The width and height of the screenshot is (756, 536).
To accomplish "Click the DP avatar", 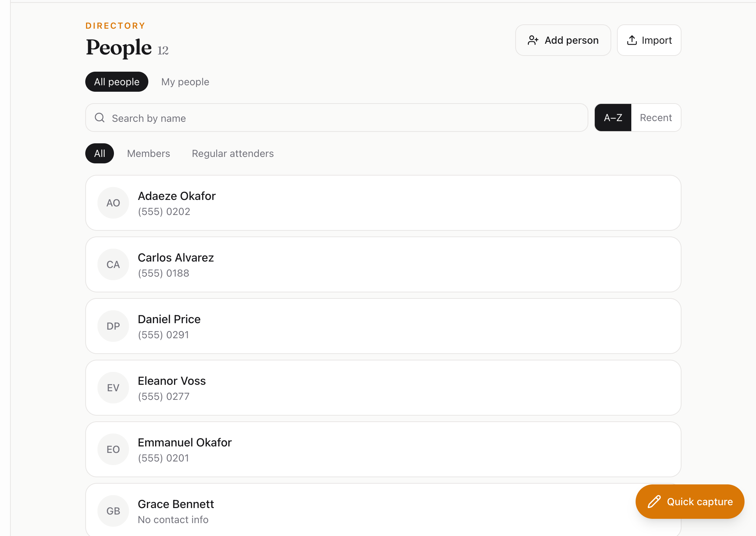I will coord(113,326).
